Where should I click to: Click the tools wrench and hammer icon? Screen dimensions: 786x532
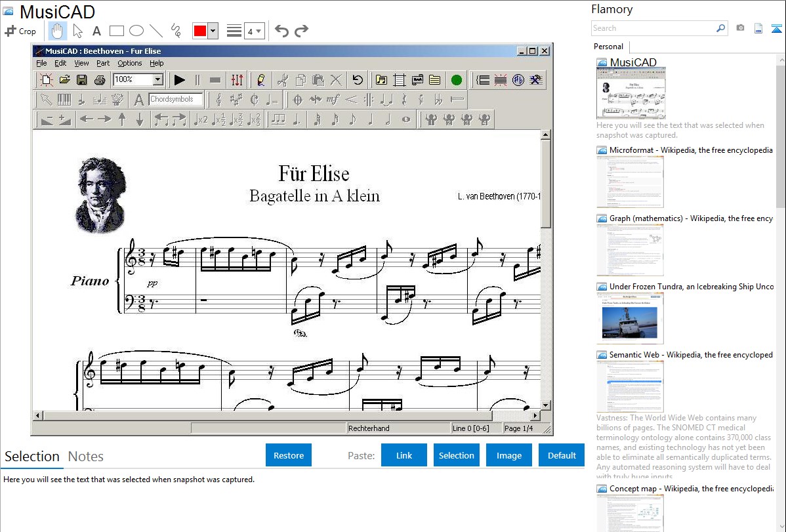[x=536, y=80]
